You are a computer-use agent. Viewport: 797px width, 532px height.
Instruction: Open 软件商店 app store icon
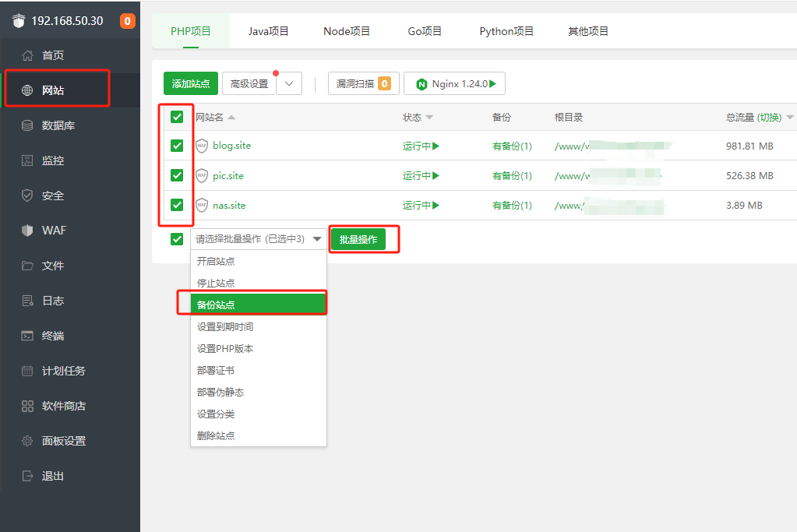tap(28, 406)
